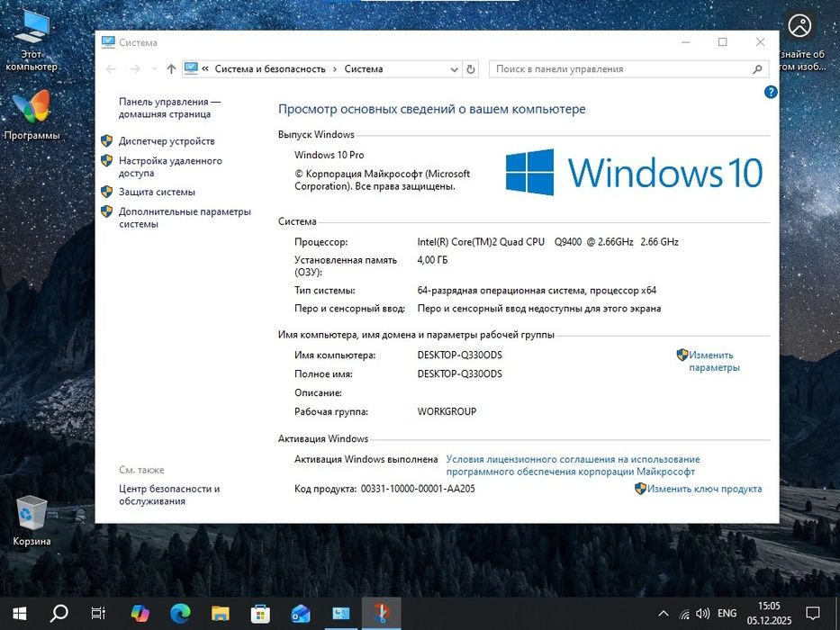Click the Up one level arrow
This screenshot has width=840, height=630.
tap(171, 69)
